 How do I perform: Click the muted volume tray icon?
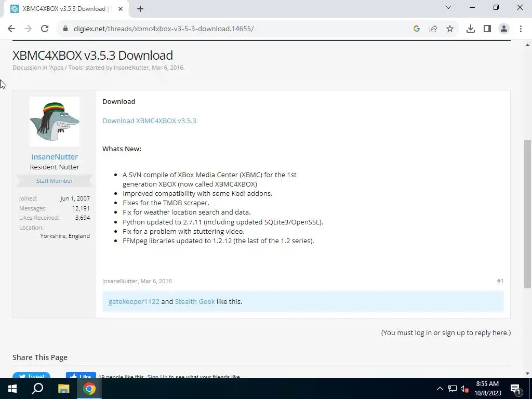pos(464,389)
